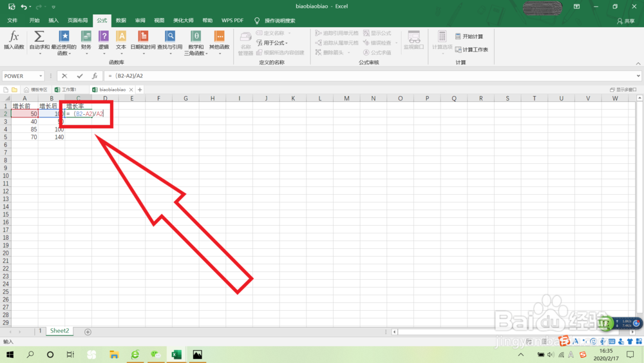The height and width of the screenshot is (363, 644).
Task: Add a new sheet with the plus icon
Action: (88, 332)
